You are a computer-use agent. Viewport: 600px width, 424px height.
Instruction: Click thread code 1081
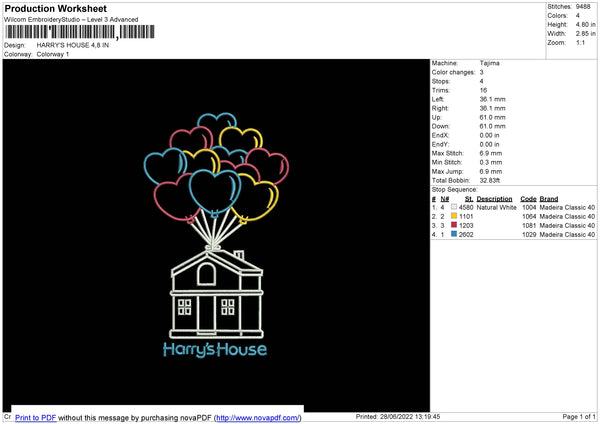(x=529, y=225)
